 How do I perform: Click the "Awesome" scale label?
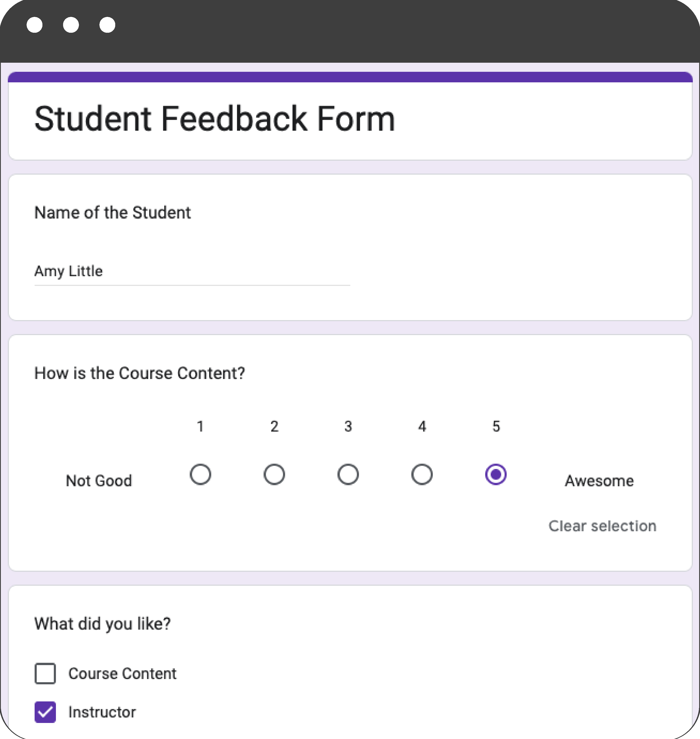coord(599,481)
